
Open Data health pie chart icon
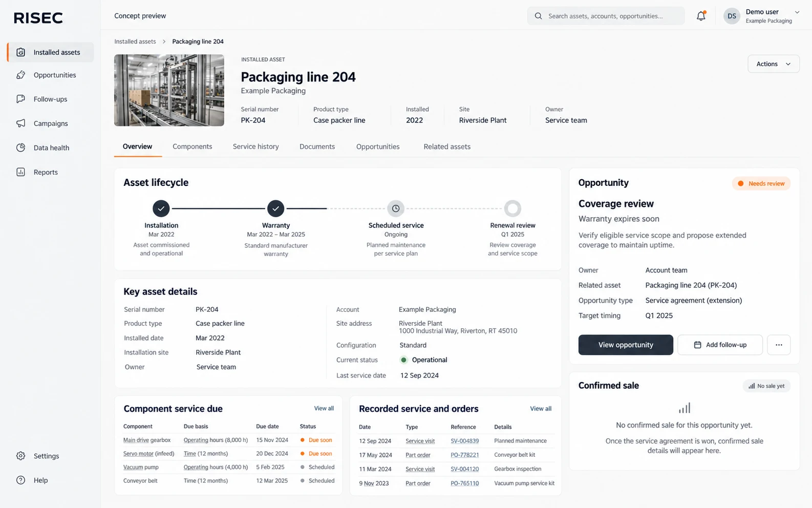click(20, 147)
